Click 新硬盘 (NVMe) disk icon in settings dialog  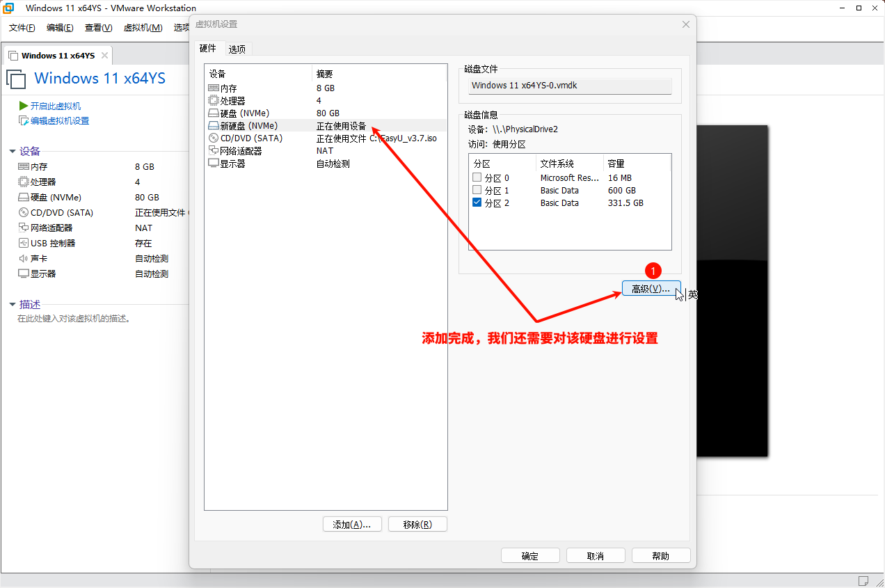pyautogui.click(x=214, y=126)
